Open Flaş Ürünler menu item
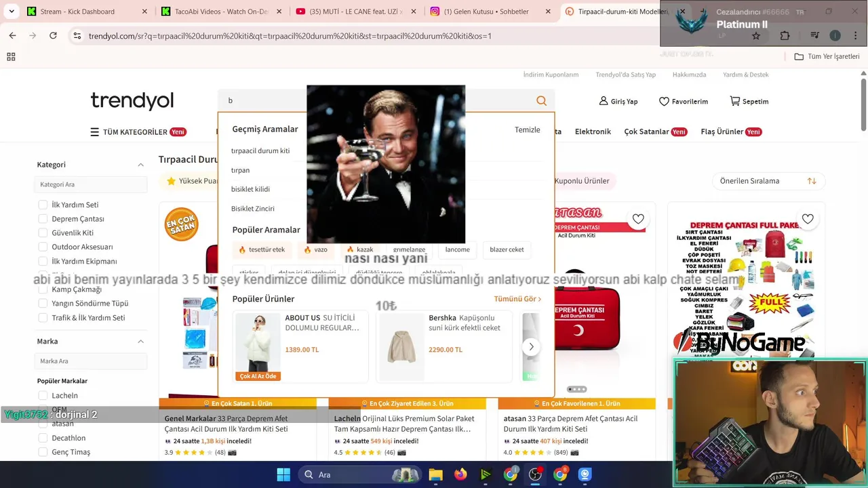 731,131
